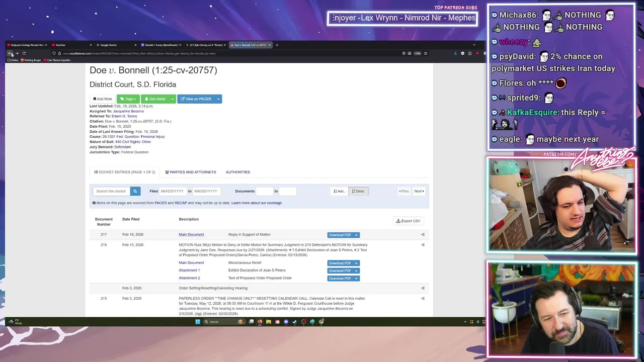Select the Docket Entries tab
Screen dimensions: 644x362
click(125, 172)
